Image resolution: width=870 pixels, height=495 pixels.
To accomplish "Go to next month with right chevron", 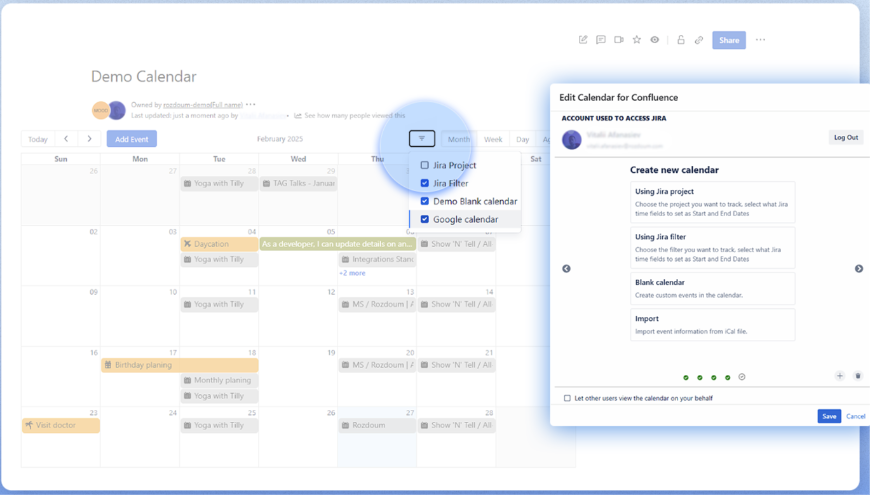I will (x=89, y=139).
